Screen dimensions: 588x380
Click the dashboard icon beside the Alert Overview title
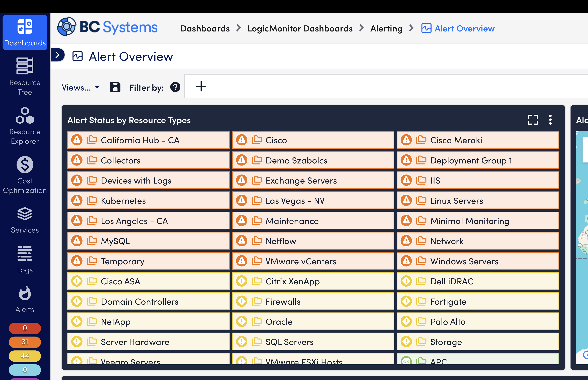[77, 56]
